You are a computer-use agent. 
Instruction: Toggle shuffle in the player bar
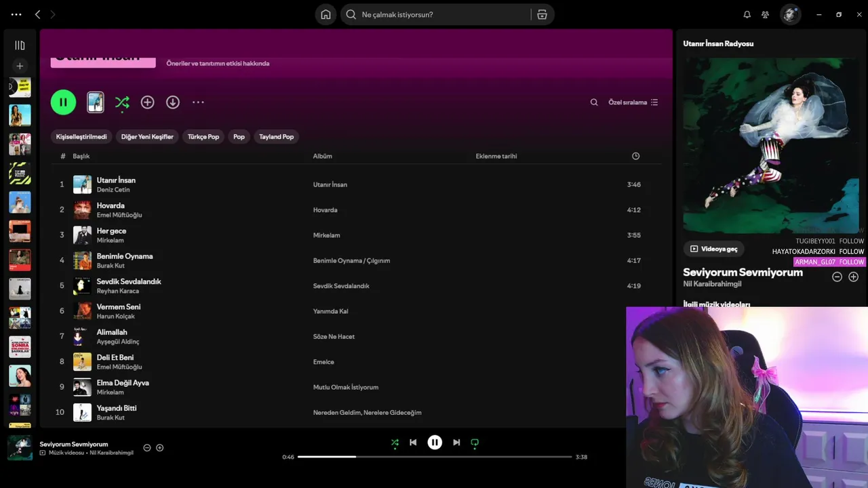pyautogui.click(x=395, y=443)
